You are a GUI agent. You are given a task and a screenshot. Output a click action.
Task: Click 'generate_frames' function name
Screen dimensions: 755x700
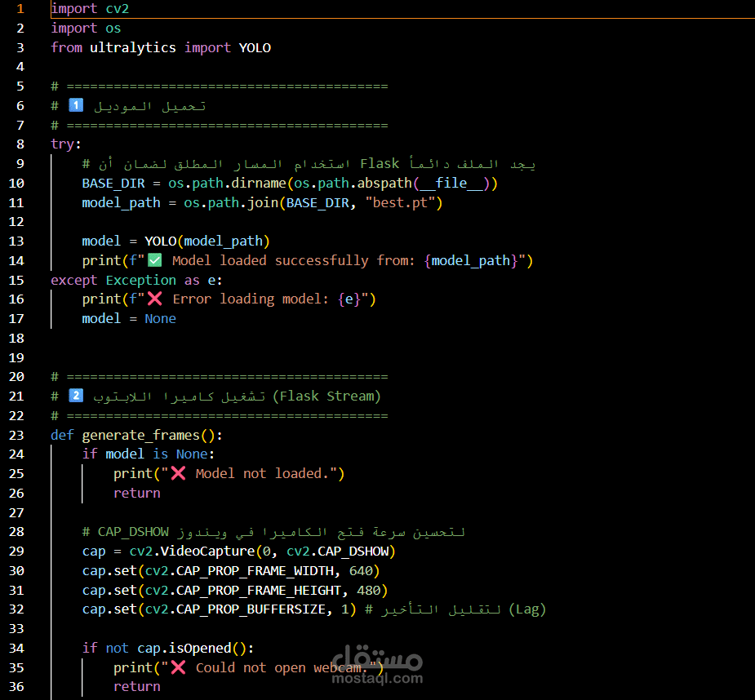(x=140, y=435)
